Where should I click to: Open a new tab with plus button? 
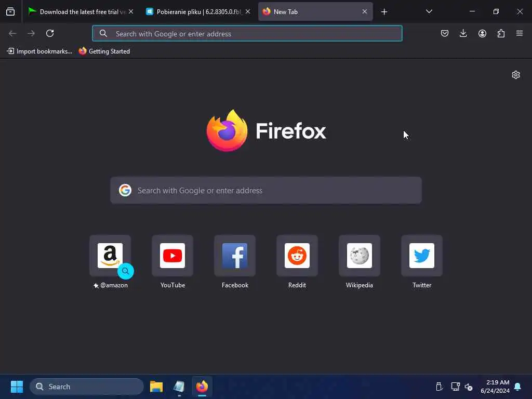click(384, 12)
